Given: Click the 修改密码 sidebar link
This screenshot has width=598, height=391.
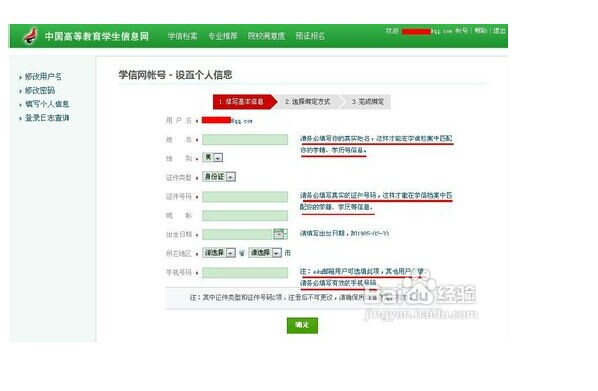Looking at the screenshot, I should [40, 90].
